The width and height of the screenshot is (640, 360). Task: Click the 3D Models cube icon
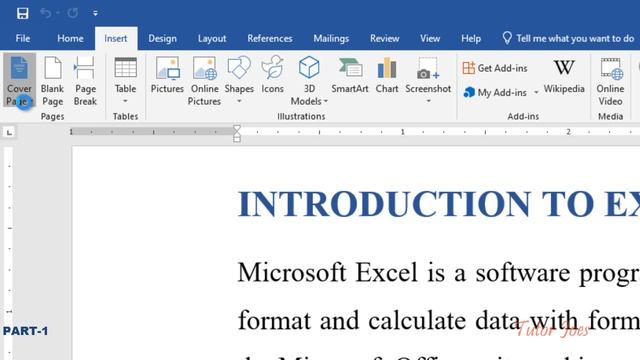[309, 68]
